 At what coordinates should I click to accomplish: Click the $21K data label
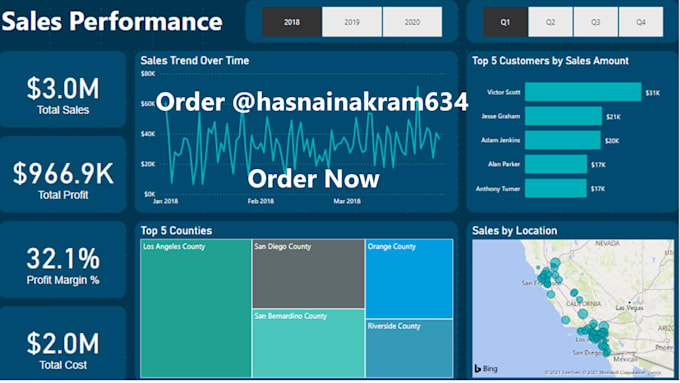(x=613, y=117)
